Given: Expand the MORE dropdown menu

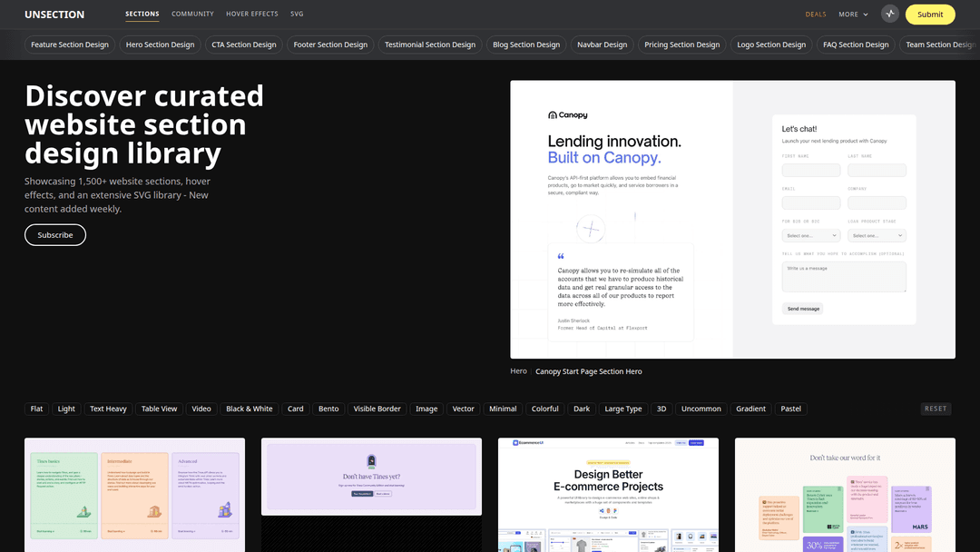Looking at the screenshot, I should click(x=853, y=15).
